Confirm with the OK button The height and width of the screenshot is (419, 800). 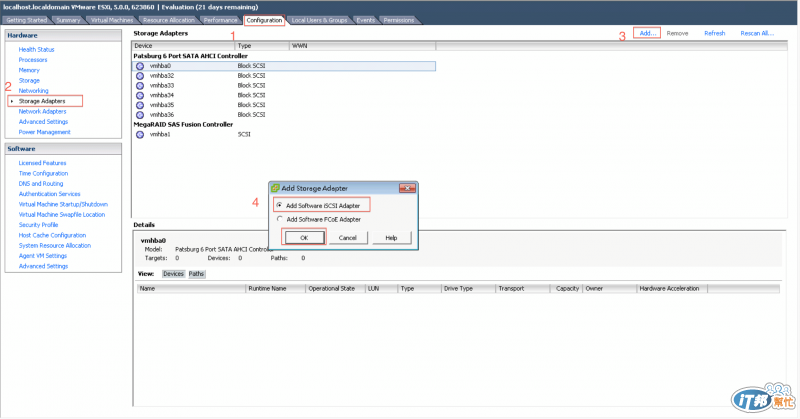point(304,238)
